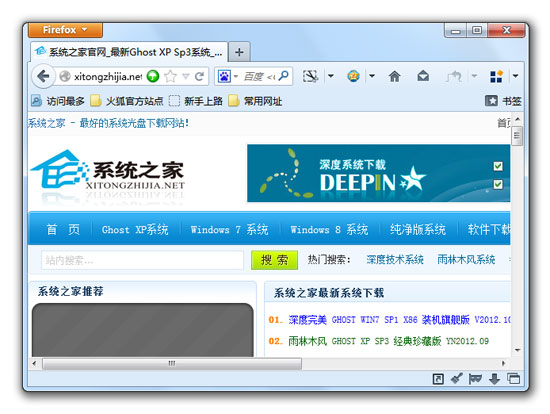Open downloads with the status bar down arrow
Viewport: 550px width, 414px height.
(494, 379)
